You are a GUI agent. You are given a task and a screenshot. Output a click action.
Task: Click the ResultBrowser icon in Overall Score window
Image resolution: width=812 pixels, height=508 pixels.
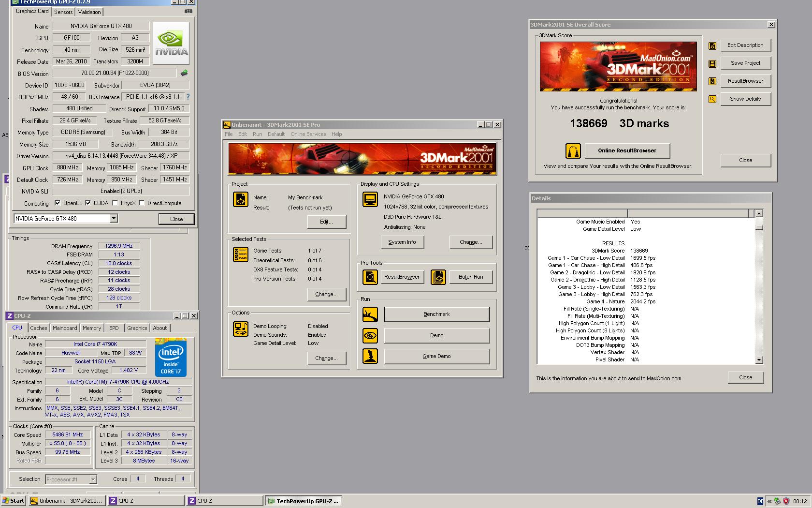pos(712,81)
